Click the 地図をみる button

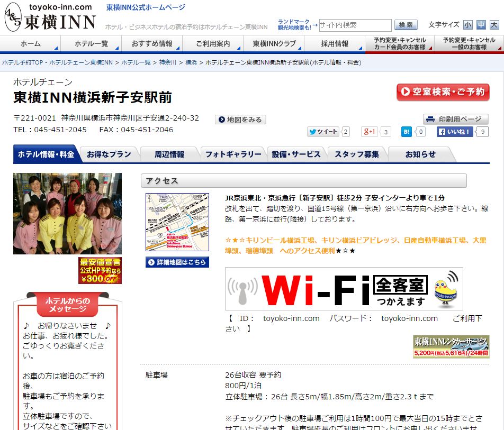[240, 120]
